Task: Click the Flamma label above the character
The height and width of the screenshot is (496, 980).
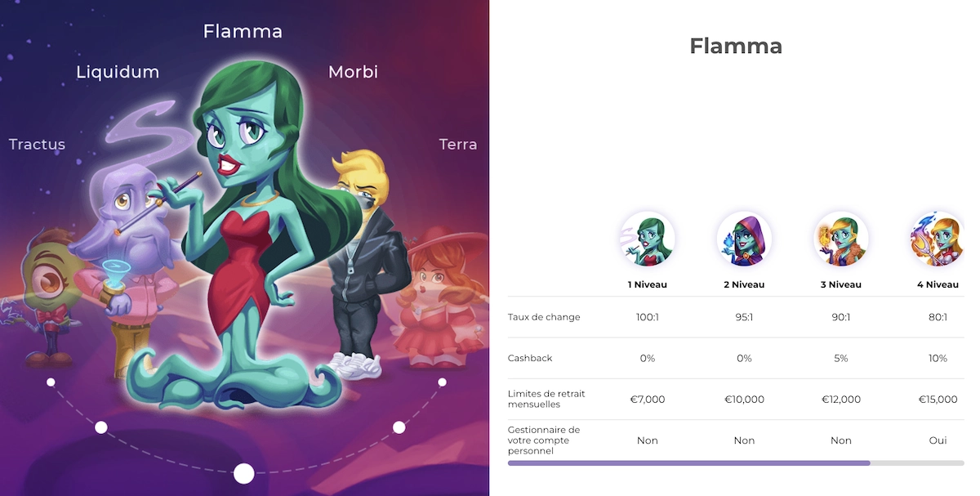Action: (243, 32)
